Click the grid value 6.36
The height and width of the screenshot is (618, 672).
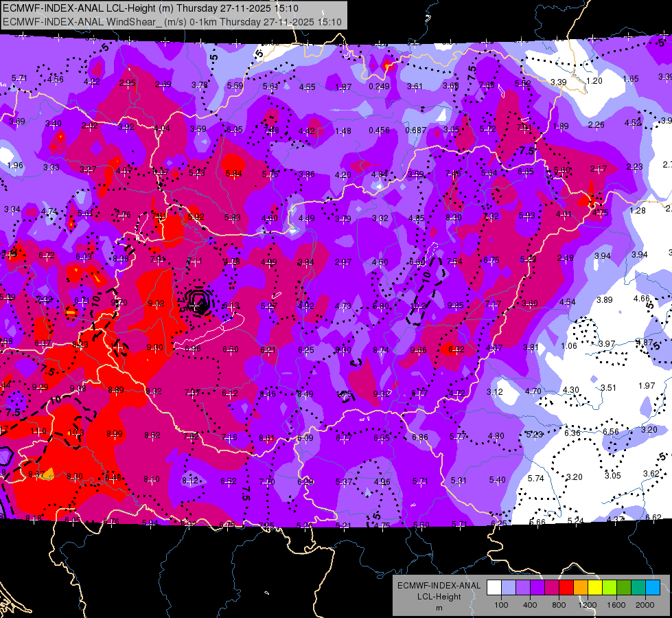572,433
